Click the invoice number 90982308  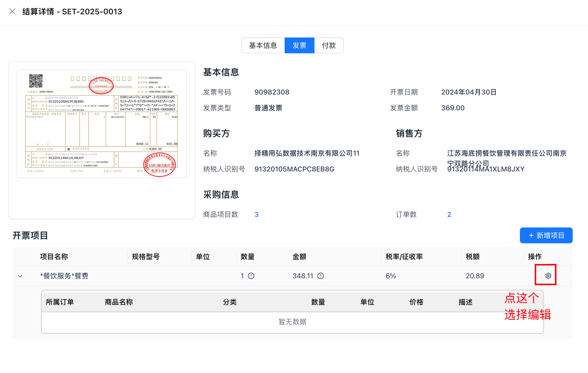click(272, 92)
